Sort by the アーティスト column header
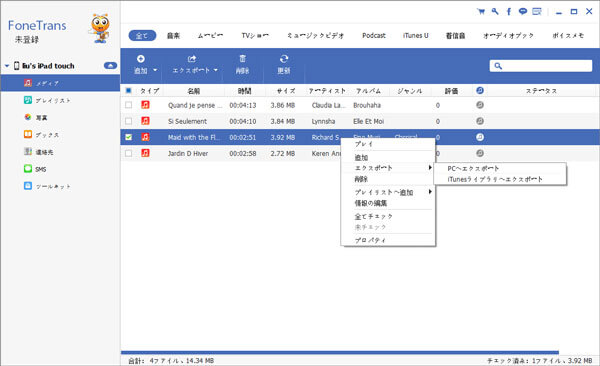 [x=327, y=91]
